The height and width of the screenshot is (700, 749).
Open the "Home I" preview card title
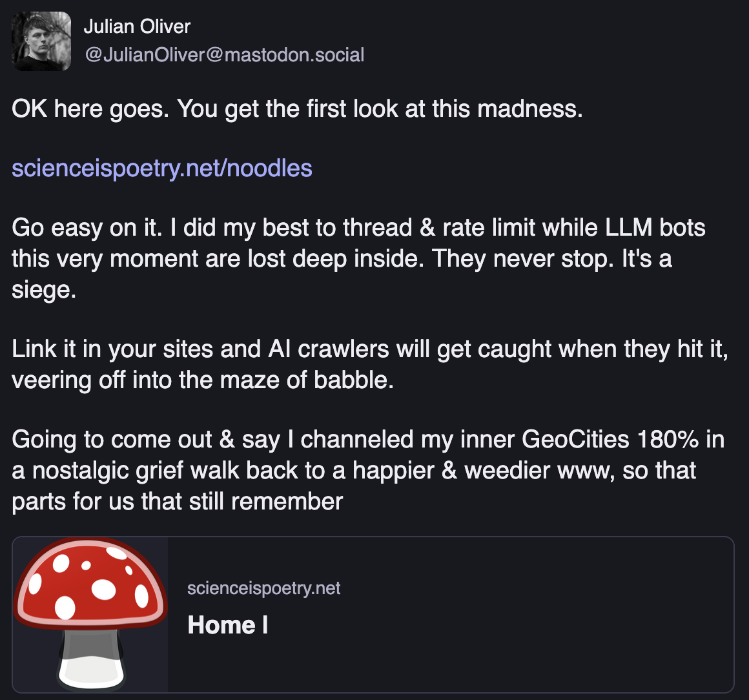coord(227,625)
